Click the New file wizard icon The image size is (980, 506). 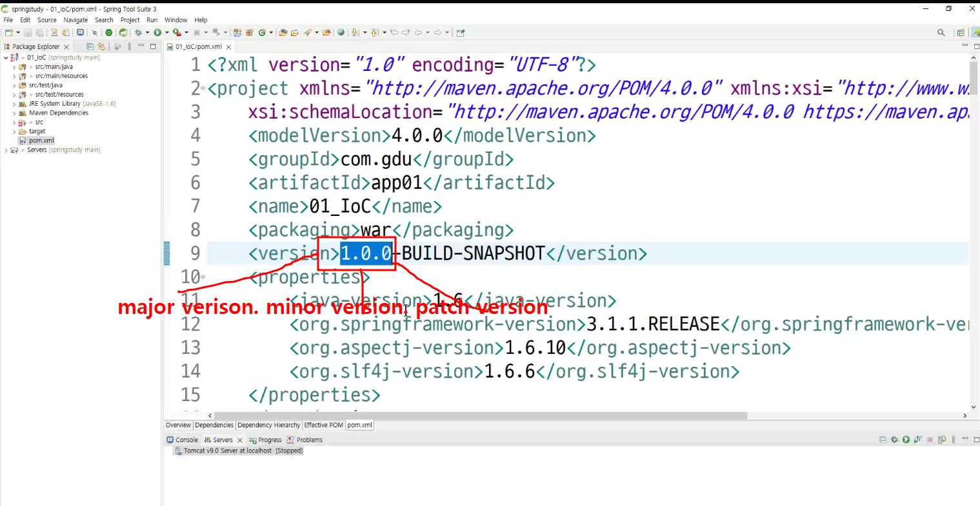pyautogui.click(x=8, y=32)
